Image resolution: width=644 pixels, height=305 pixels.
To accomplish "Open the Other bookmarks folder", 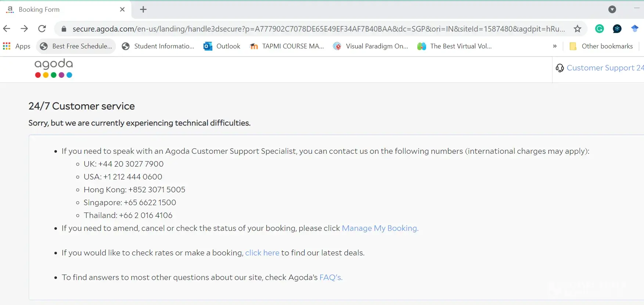I will [x=601, y=46].
